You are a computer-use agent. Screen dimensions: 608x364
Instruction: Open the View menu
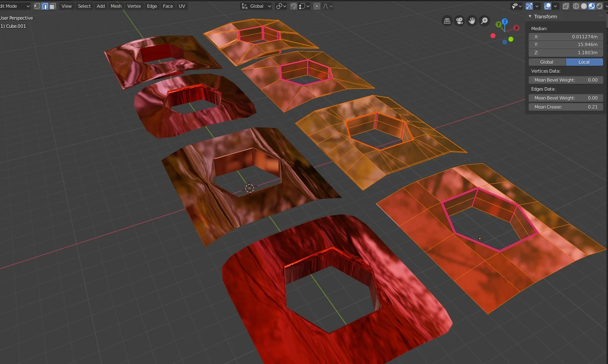[67, 6]
